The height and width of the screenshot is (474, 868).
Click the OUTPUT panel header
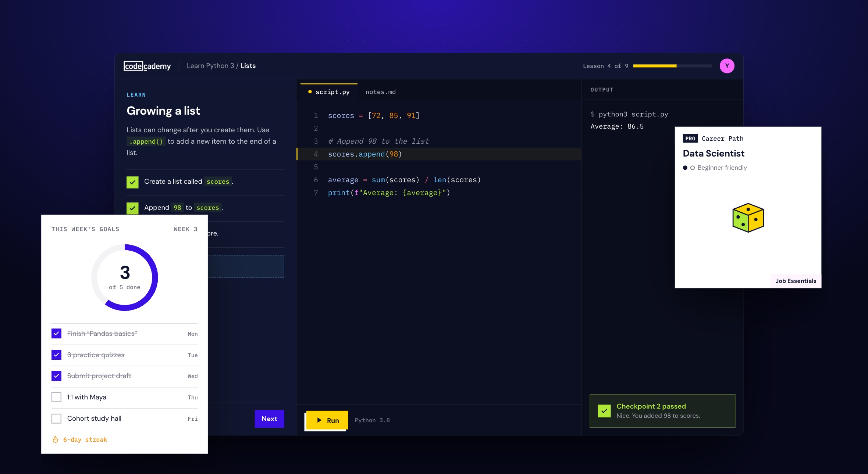coord(602,90)
